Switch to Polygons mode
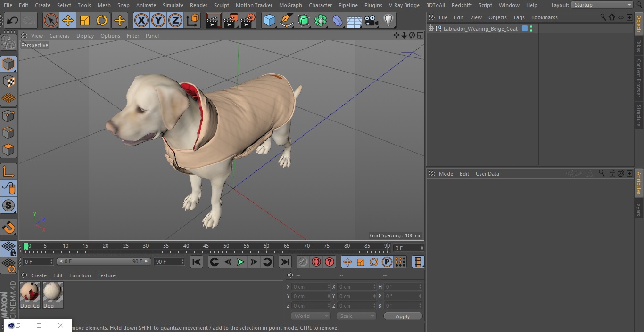 pyautogui.click(x=8, y=150)
